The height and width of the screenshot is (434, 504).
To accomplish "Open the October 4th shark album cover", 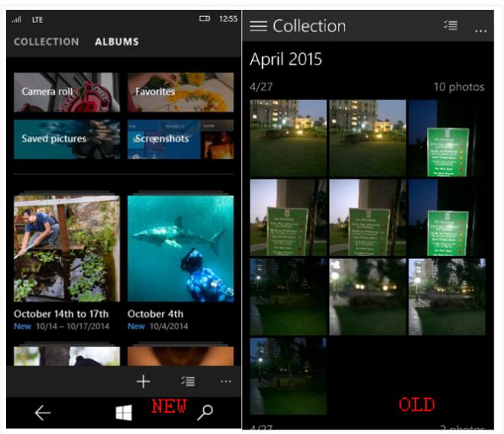I will pos(181,248).
